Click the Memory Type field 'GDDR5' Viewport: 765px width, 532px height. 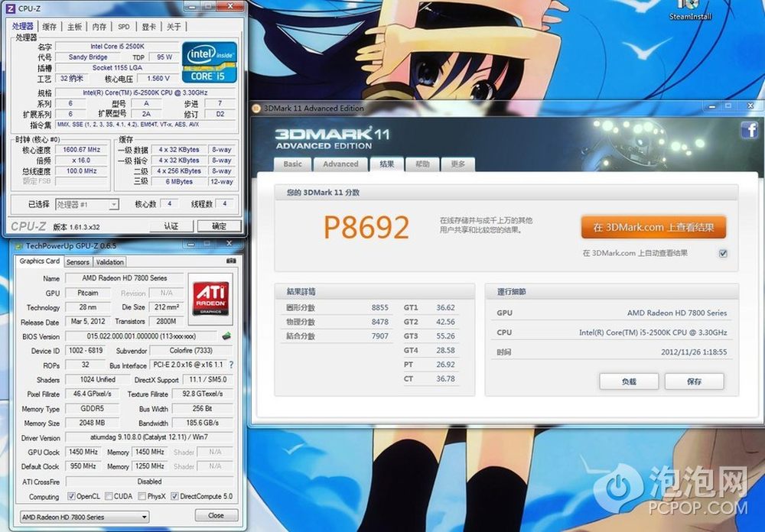[x=92, y=409]
